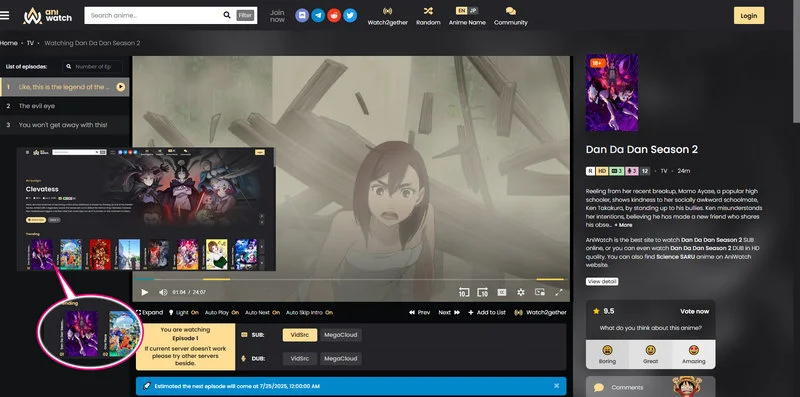Play the video
This screenshot has width=800, height=397.
click(145, 292)
